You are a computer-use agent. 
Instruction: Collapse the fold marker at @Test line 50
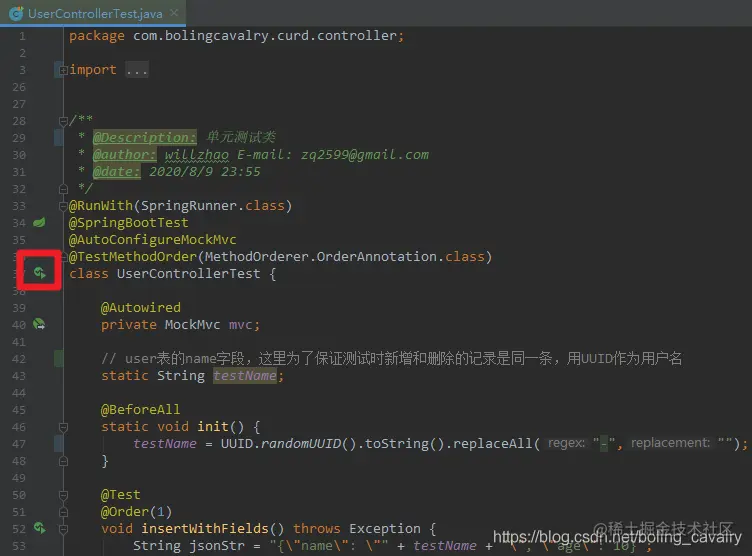point(63,495)
